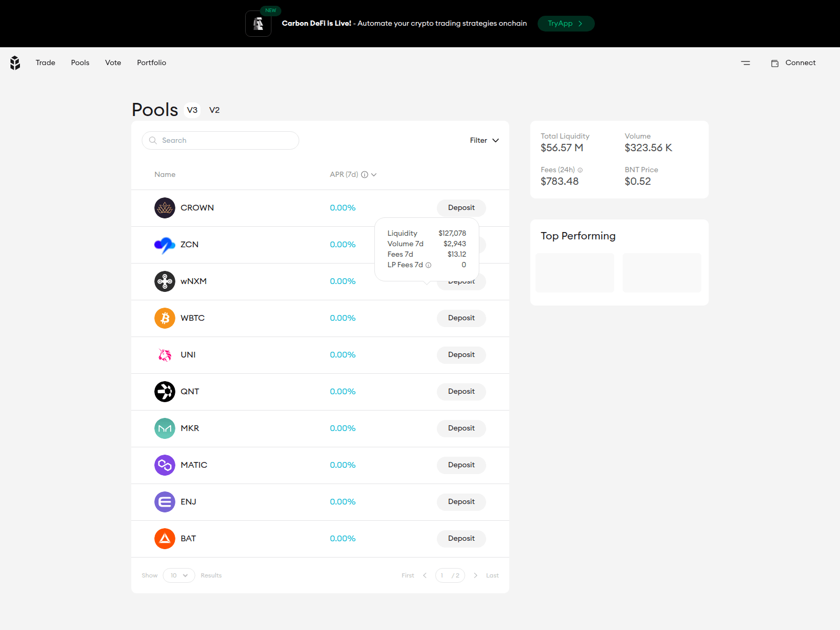Select the WBTC Bitcoin icon

164,318
